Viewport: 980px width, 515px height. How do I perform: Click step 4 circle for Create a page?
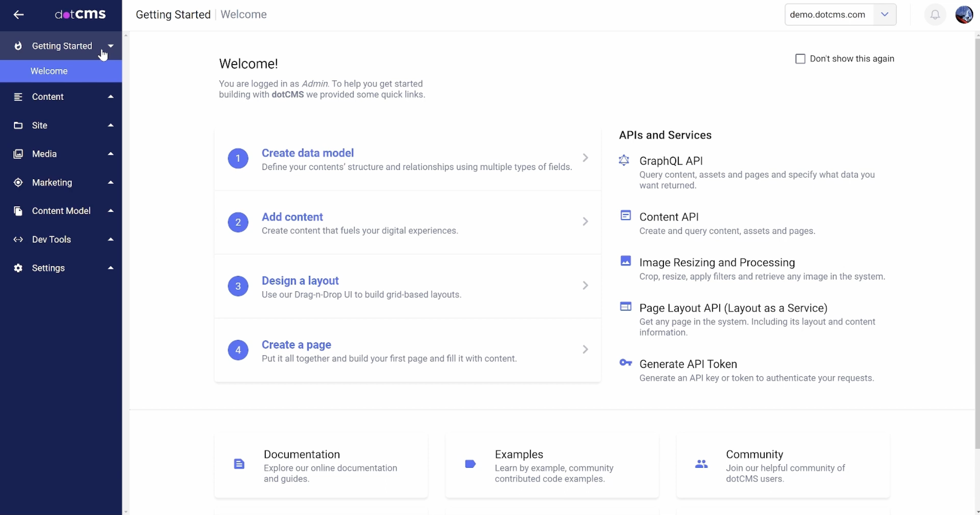[x=238, y=350]
